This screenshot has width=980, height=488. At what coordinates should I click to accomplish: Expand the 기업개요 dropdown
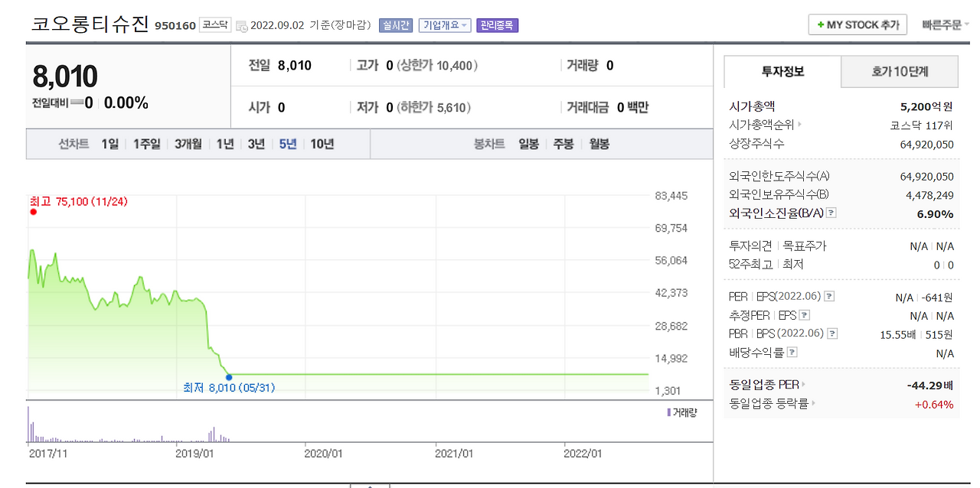click(x=445, y=25)
